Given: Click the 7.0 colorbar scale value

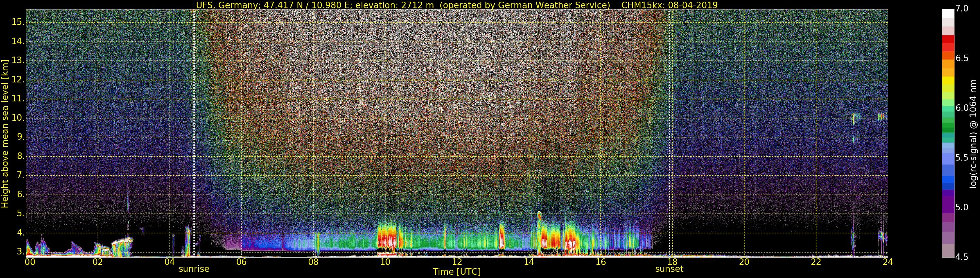Looking at the screenshot, I should 962,9.
